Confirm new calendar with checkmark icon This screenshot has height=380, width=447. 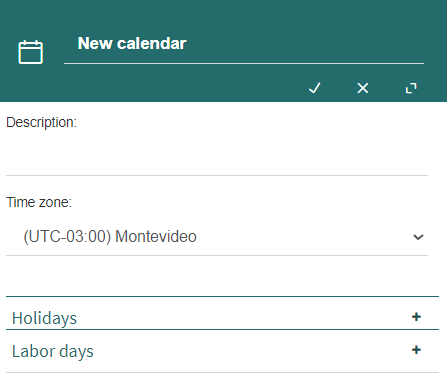pos(315,88)
